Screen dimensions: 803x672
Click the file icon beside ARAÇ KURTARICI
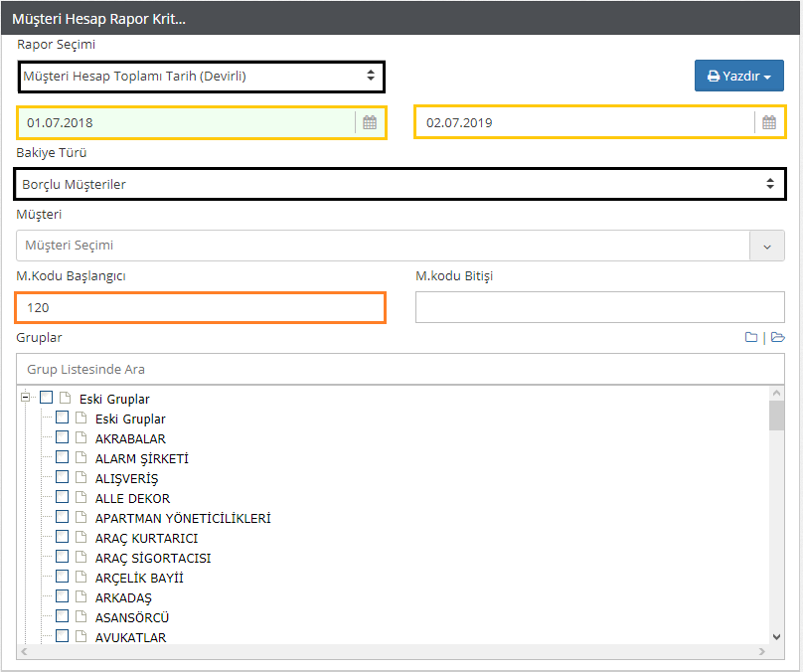click(x=81, y=538)
